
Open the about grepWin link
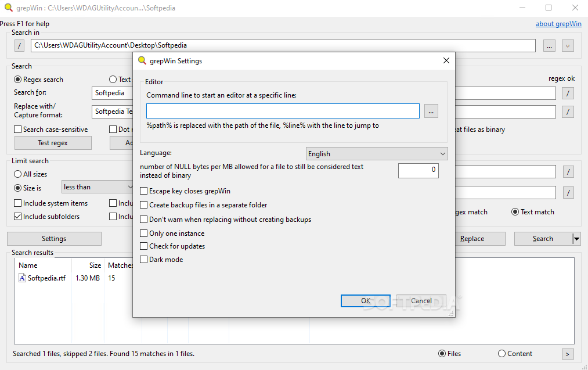pos(558,24)
